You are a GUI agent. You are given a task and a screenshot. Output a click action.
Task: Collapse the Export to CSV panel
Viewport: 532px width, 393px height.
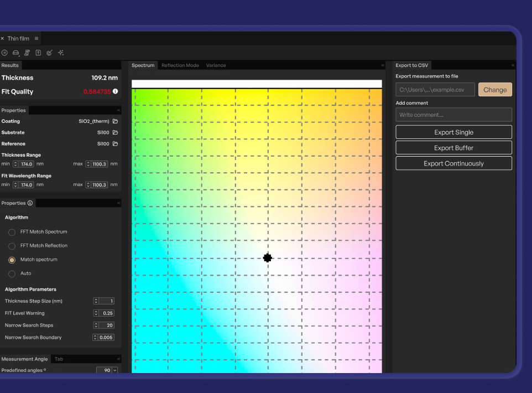(x=512, y=65)
